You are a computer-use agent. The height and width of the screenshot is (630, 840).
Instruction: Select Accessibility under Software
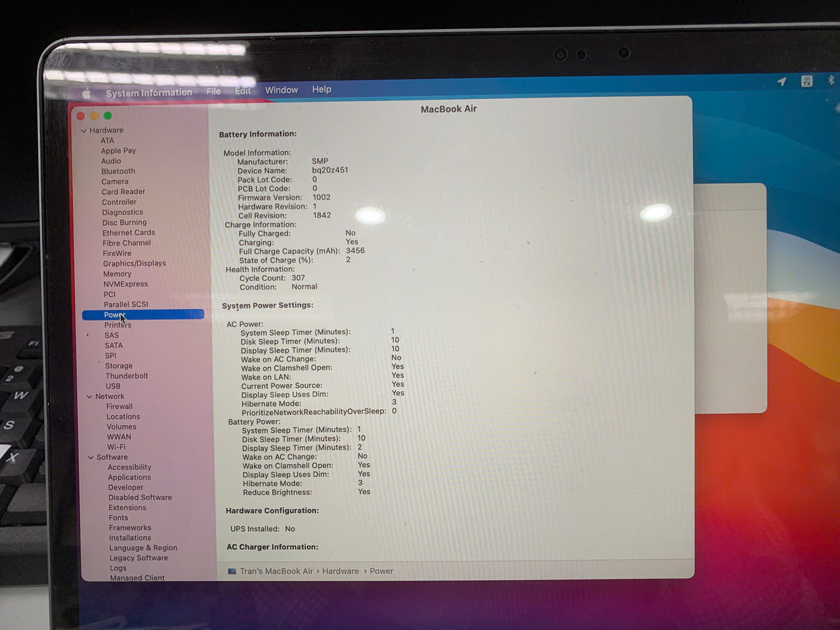[x=129, y=467]
